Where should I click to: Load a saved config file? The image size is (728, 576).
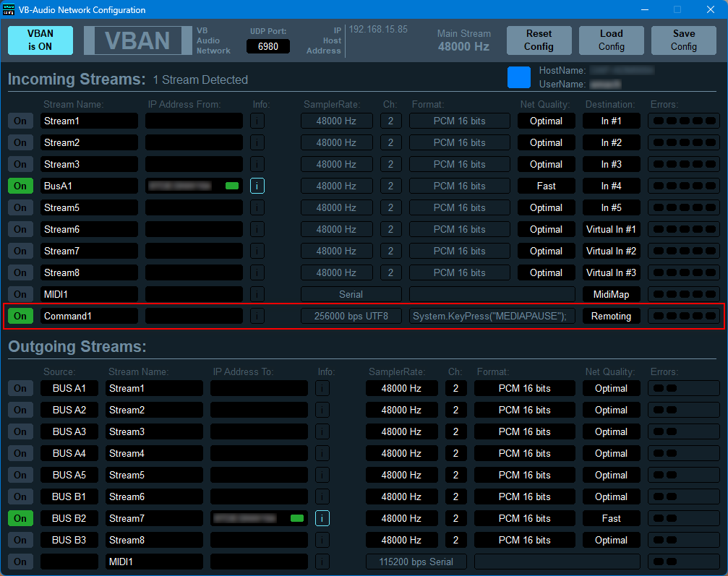point(612,40)
